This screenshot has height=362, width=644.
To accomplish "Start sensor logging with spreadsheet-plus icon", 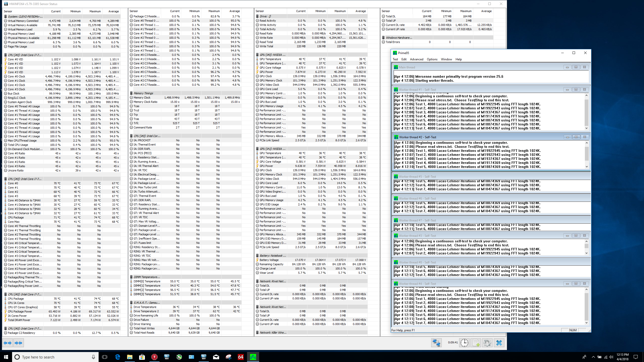I will click(476, 343).
